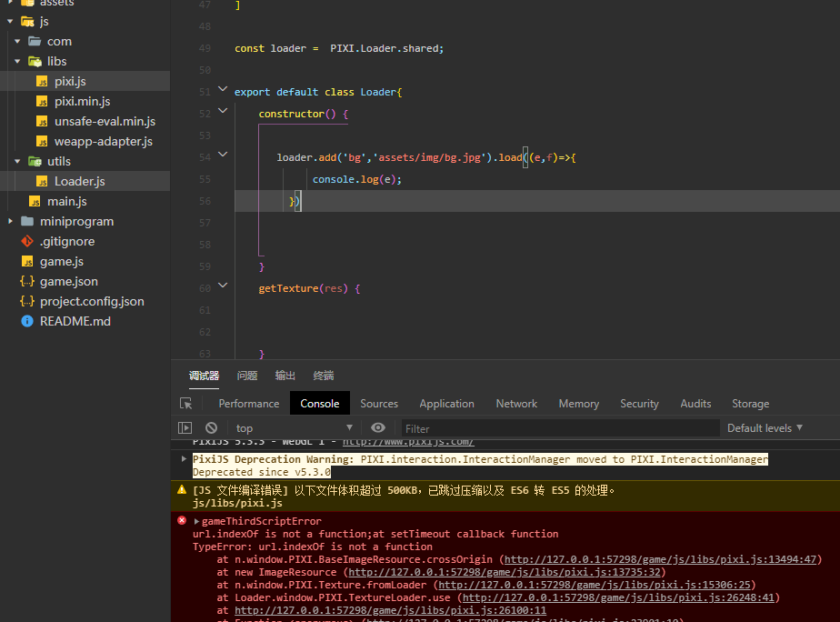Collapse the js folder arrow
This screenshot has width=840, height=622.
10,22
